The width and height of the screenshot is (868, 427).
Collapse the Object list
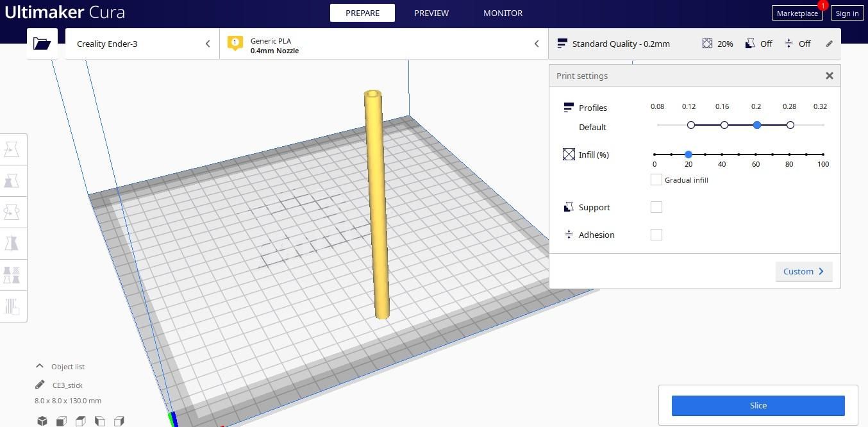pos(40,366)
